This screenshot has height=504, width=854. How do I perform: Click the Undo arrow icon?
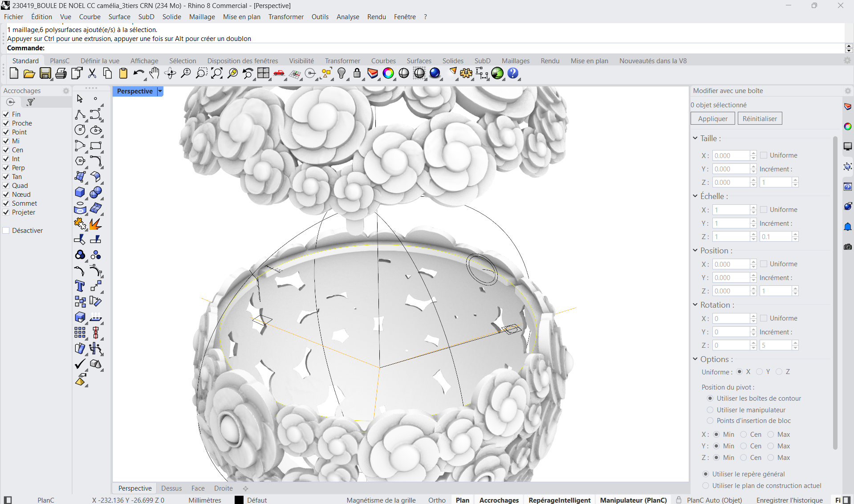[x=138, y=73]
